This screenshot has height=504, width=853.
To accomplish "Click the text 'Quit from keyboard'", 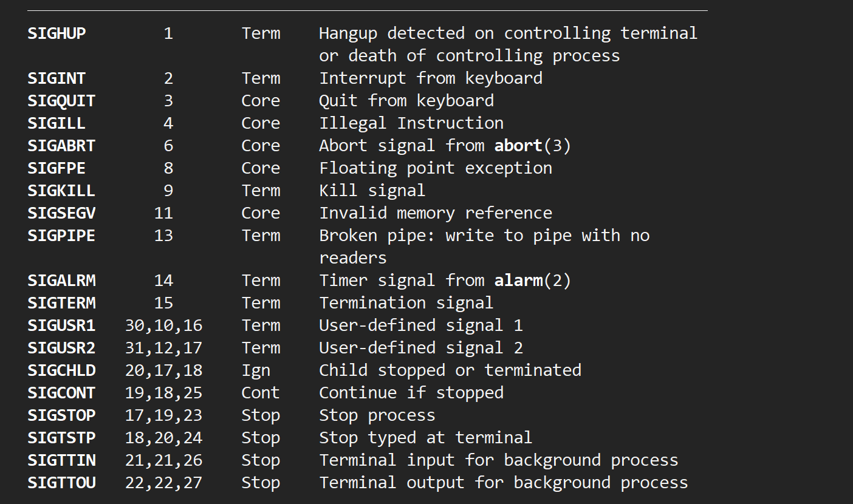I will click(x=406, y=101).
